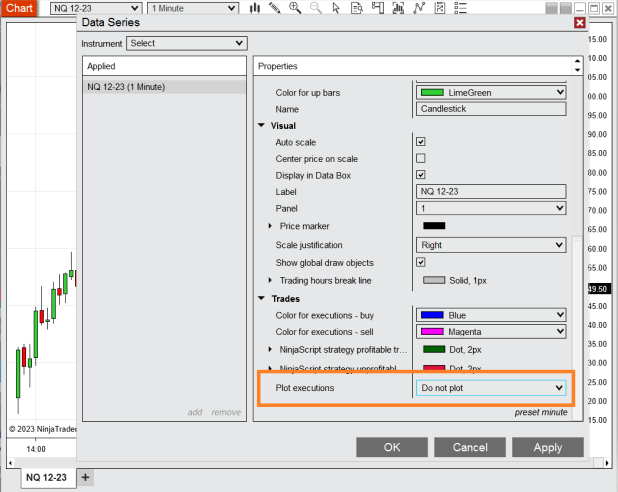Click the Cancel button
The width and height of the screenshot is (618, 492).
[470, 447]
